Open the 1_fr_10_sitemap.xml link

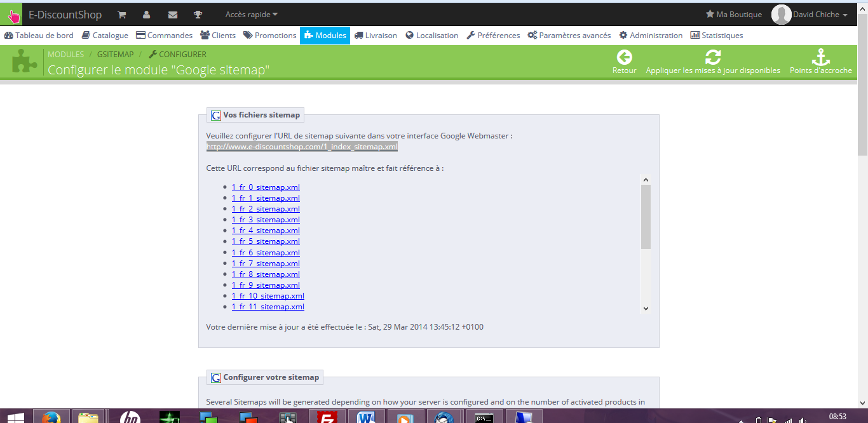[268, 296]
